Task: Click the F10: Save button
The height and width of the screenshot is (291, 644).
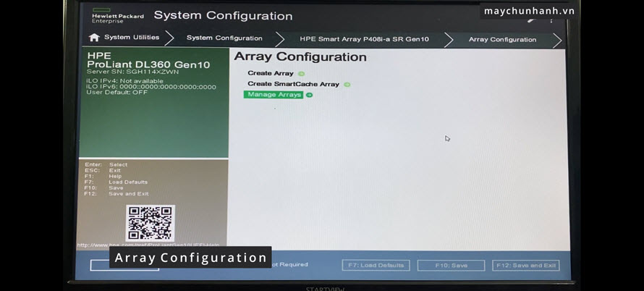Action: pyautogui.click(x=451, y=266)
